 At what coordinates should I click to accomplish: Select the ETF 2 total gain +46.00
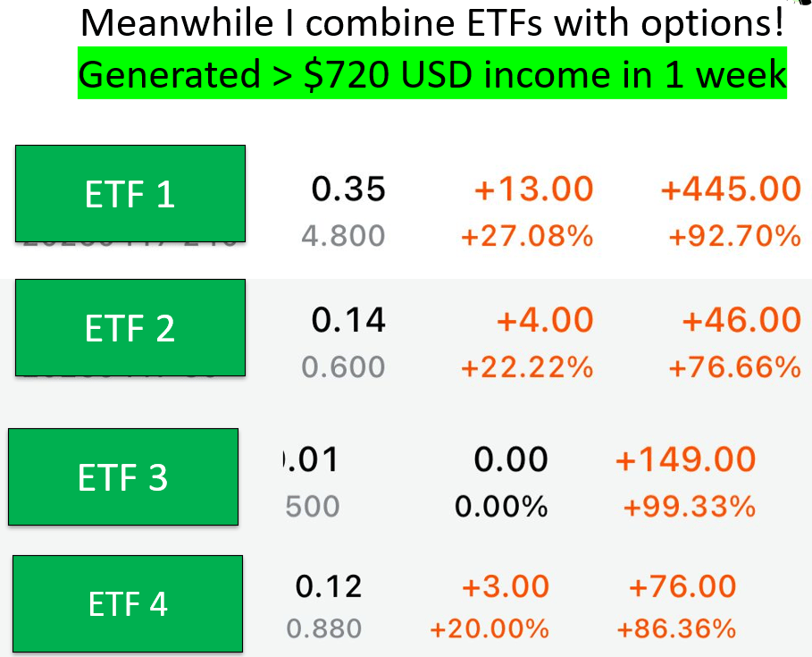click(x=742, y=320)
